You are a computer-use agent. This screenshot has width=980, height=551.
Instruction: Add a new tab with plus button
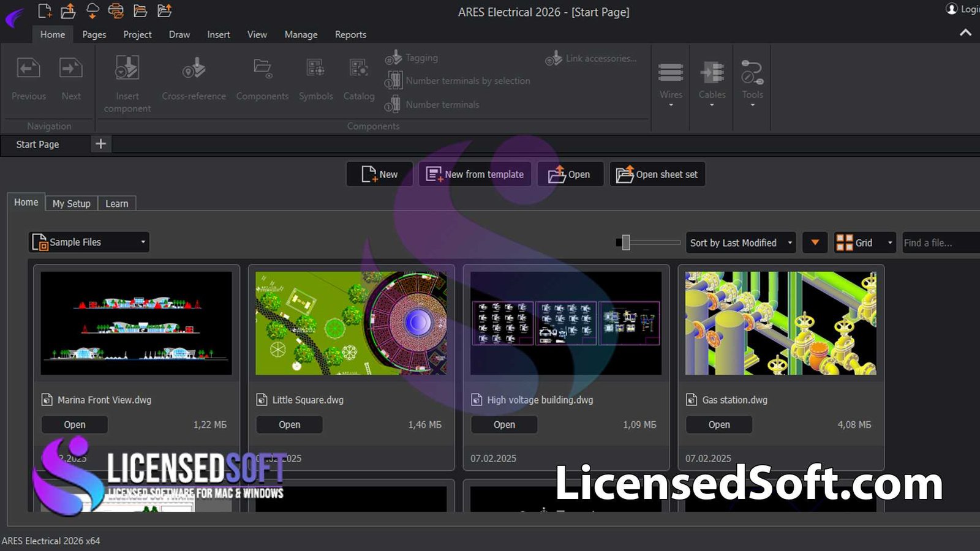[101, 144]
